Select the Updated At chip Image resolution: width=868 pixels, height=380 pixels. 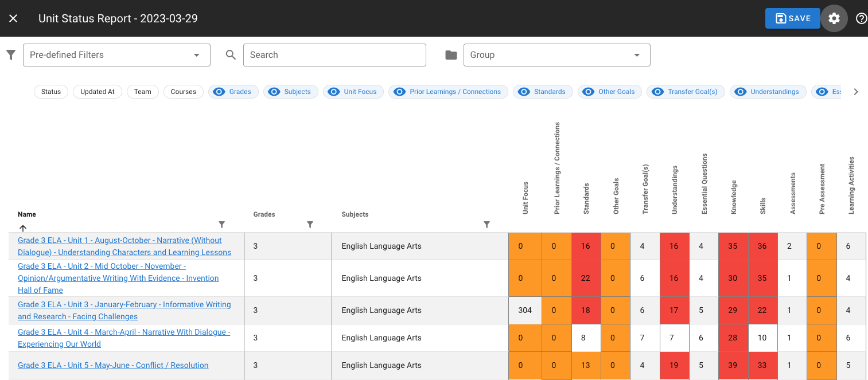coord(98,92)
